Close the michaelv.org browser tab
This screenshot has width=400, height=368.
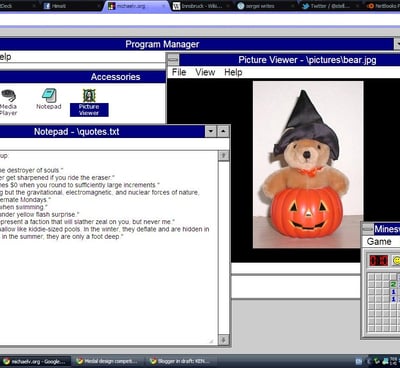(x=163, y=6)
